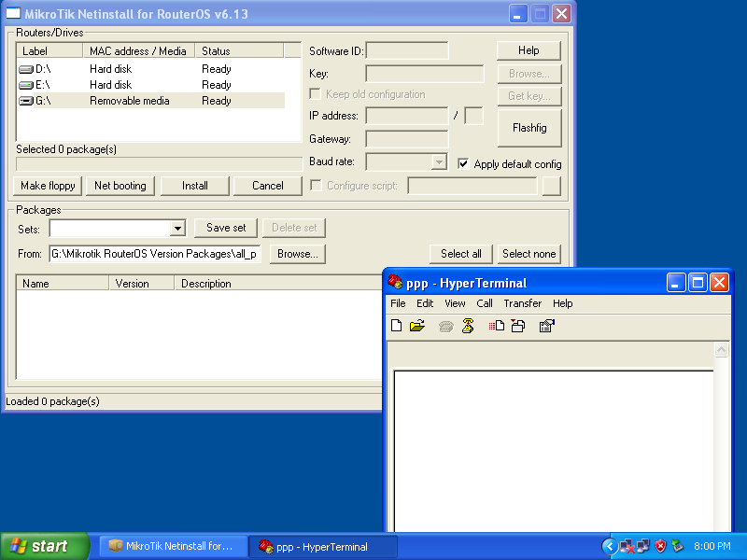The image size is (747, 560).
Task: Click the HyperTerminal title bar phone icon
Action: pyautogui.click(x=395, y=283)
